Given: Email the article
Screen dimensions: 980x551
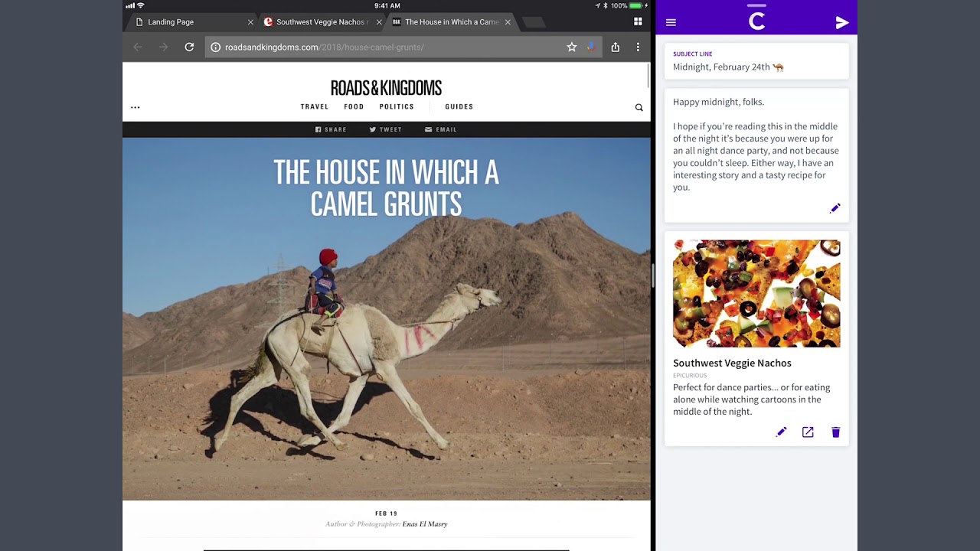Looking at the screenshot, I should coord(441,129).
